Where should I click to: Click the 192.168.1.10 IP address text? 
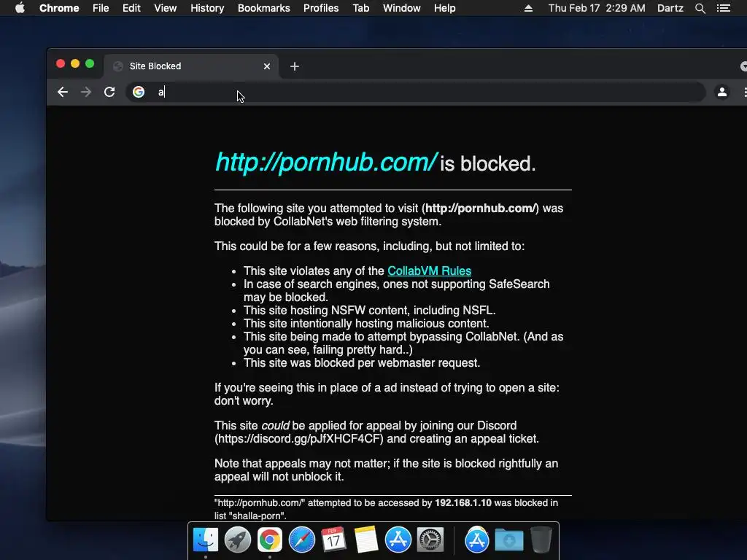pyautogui.click(x=463, y=503)
